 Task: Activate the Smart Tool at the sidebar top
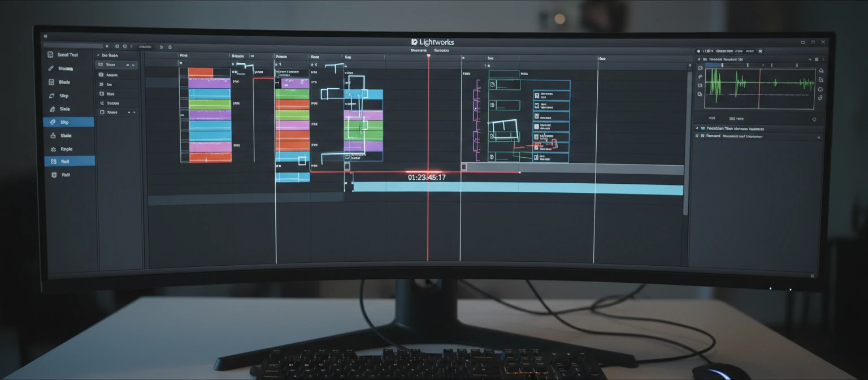(68, 55)
